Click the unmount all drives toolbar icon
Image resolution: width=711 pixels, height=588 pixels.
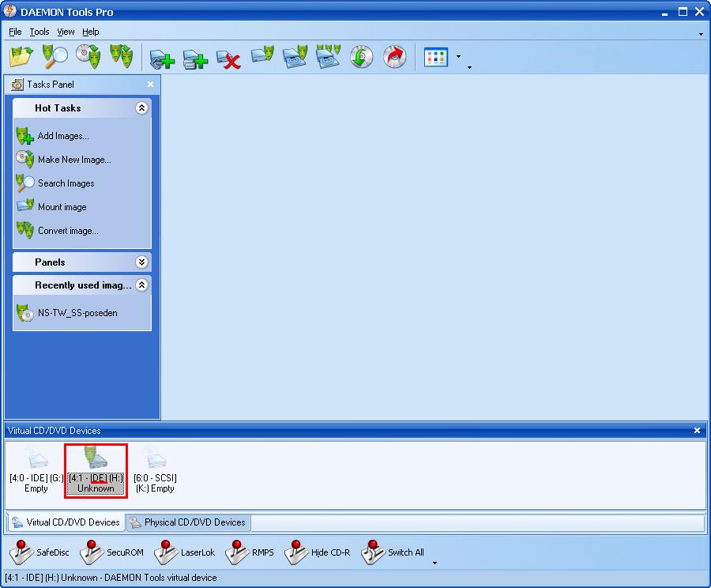(x=329, y=57)
